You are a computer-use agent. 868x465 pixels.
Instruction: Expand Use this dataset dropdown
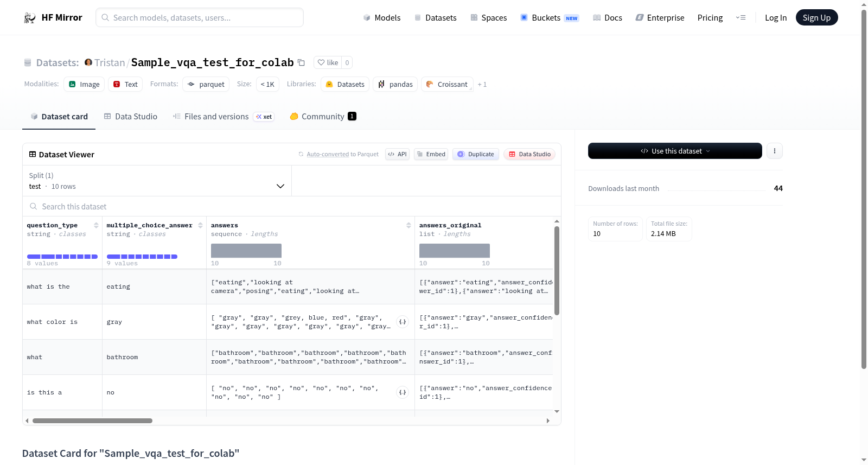coord(675,151)
